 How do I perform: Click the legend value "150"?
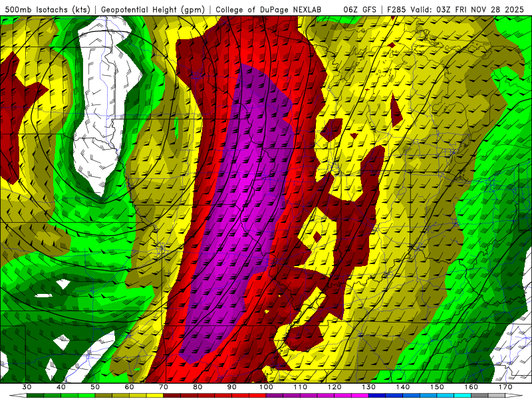tap(437, 387)
